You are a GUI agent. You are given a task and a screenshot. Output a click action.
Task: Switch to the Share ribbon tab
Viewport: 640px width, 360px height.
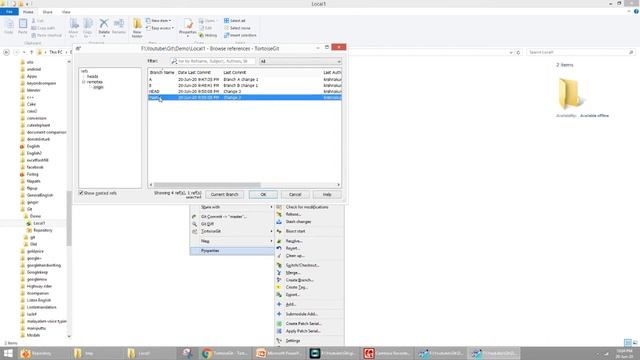47,12
